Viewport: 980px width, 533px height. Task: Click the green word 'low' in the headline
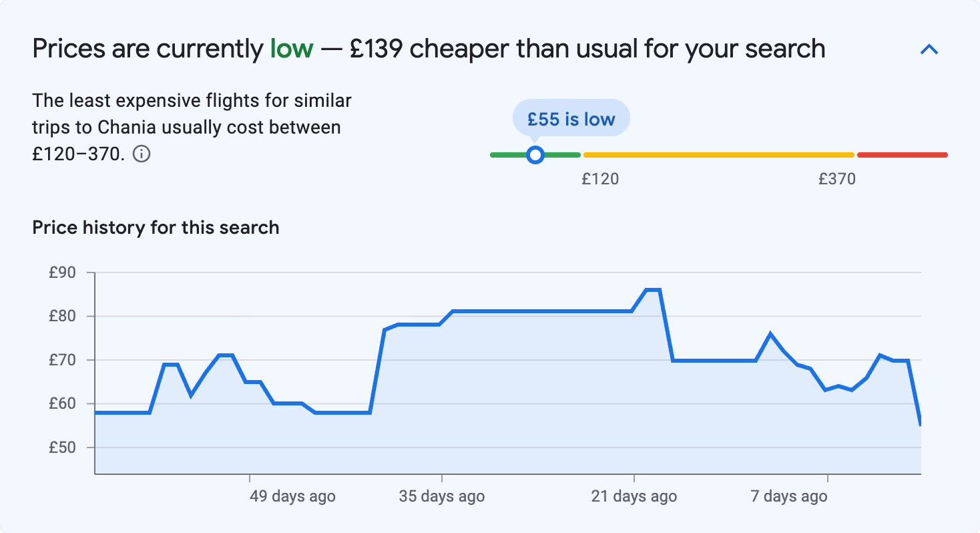pyautogui.click(x=290, y=48)
